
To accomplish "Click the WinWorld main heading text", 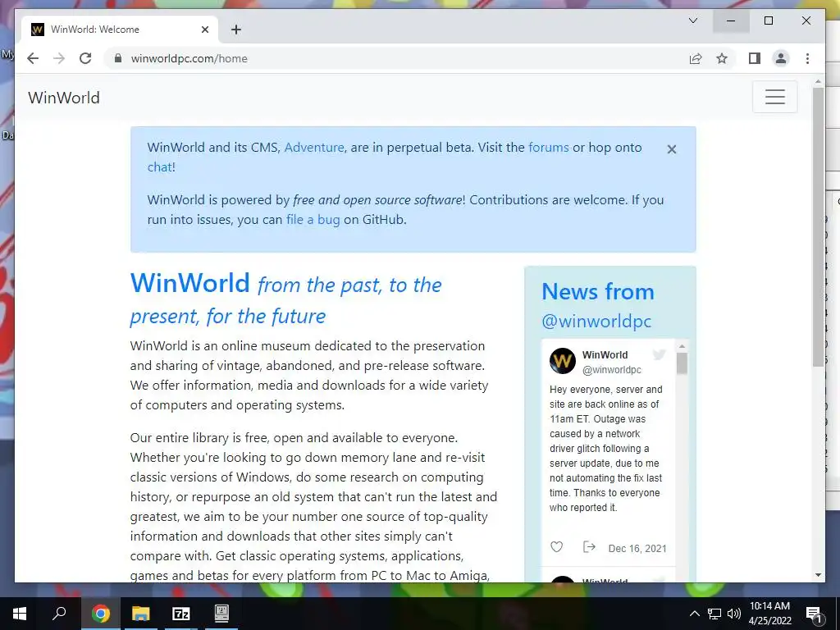I will [189, 283].
